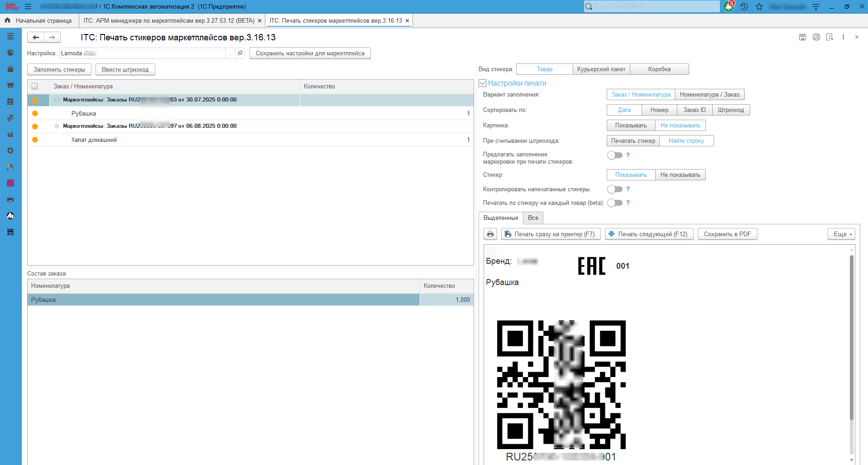Open service settings lines icon in title bar
Image resolution: width=868 pixels, height=465 pixels.
tap(816, 7)
